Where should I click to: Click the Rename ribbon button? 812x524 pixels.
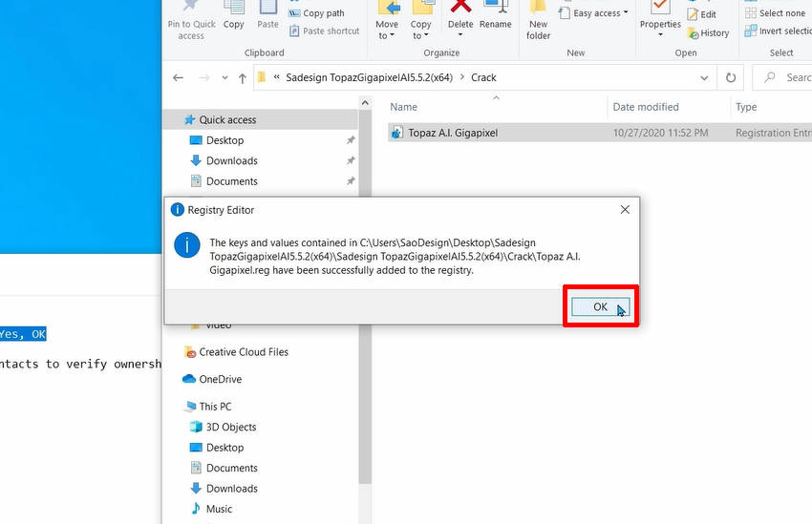[496, 16]
